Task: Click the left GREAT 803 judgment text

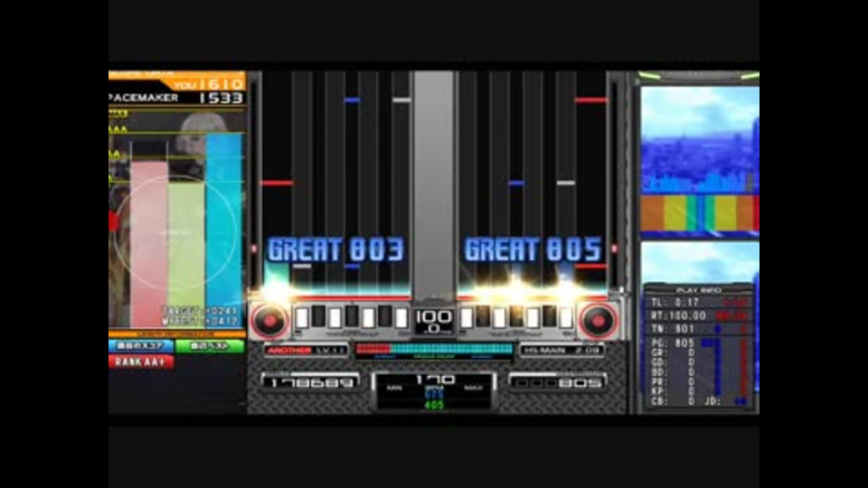Action: (x=335, y=249)
